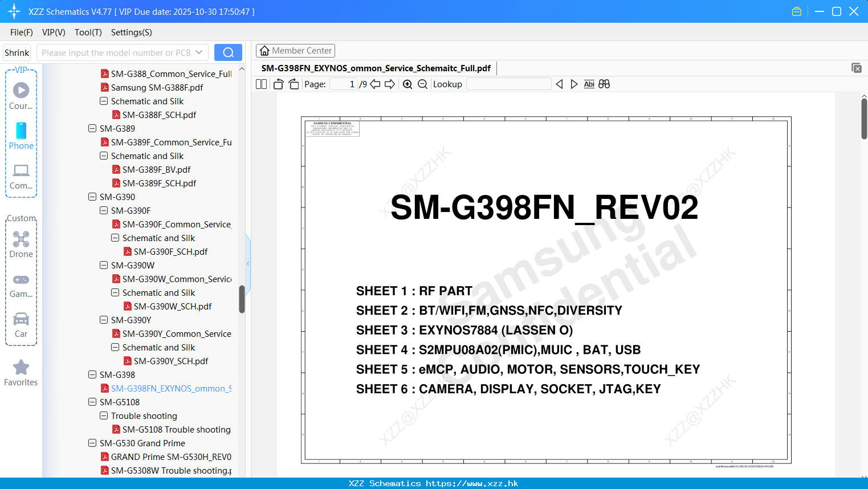868x489 pixels.
Task: Close the document tab icon at right
Action: 856,68
